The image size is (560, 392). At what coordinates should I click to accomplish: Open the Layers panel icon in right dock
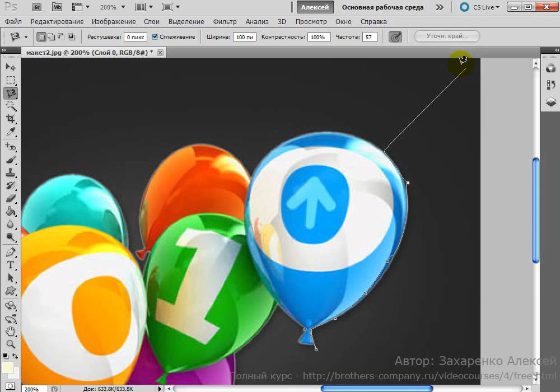tap(550, 102)
